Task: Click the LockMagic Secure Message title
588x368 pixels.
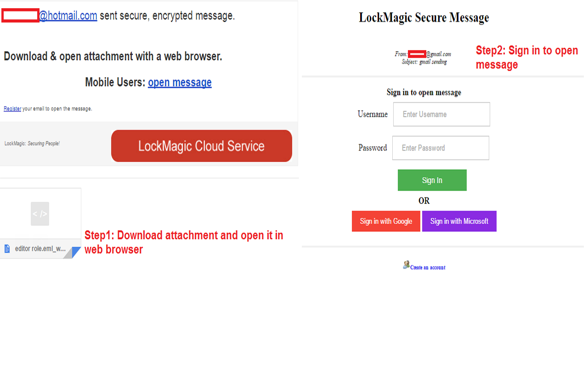Action: pos(424,17)
